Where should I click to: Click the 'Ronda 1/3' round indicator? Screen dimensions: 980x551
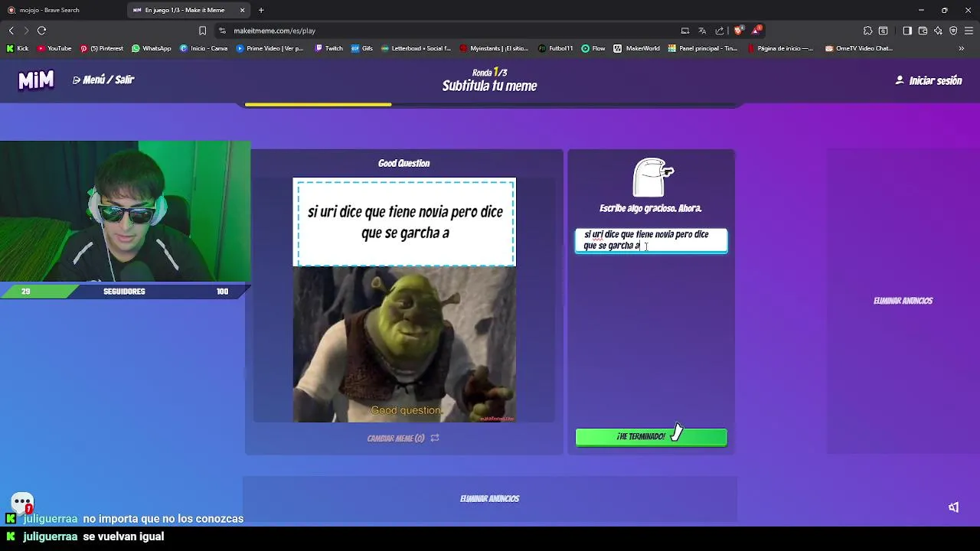[489, 72]
